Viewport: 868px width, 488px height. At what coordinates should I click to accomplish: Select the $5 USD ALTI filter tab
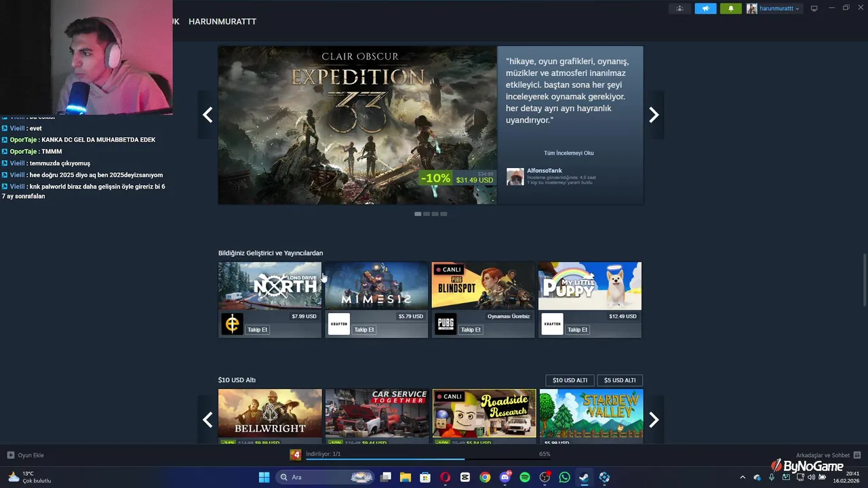coord(620,380)
